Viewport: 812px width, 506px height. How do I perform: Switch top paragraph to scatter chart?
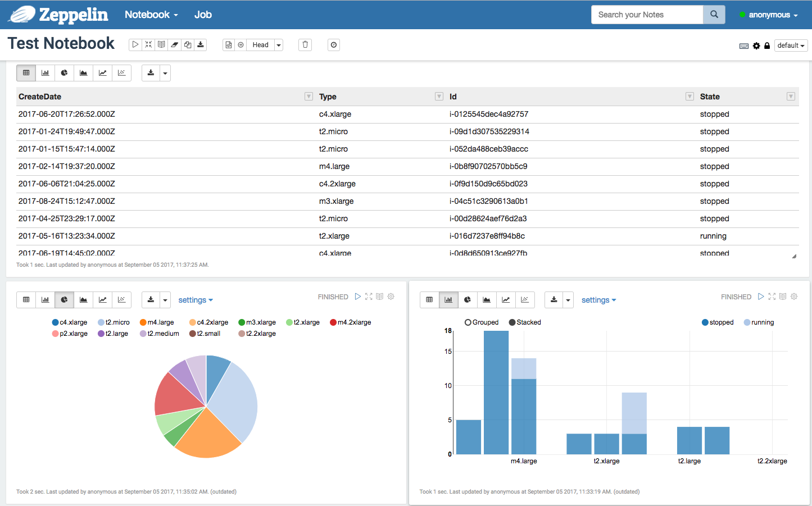tap(122, 73)
